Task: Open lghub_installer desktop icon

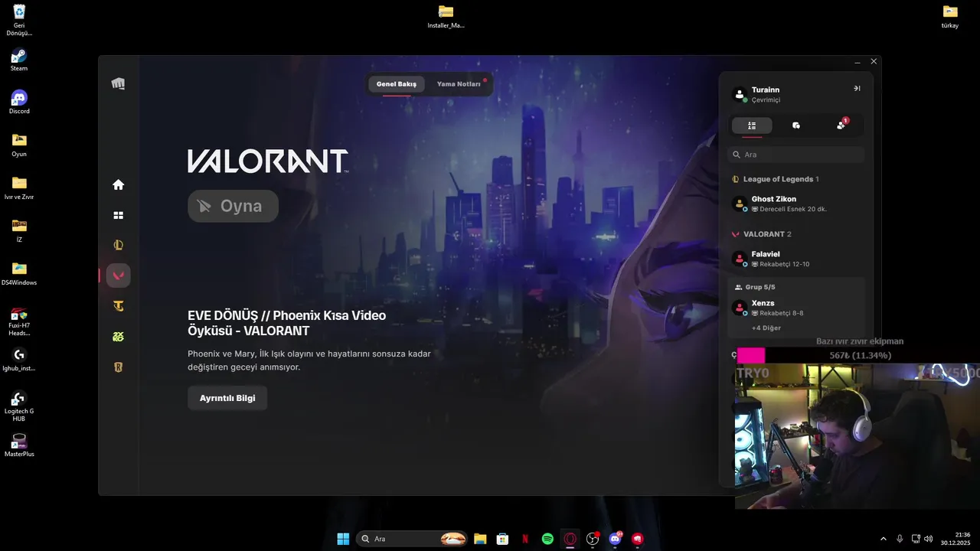Action: pyautogui.click(x=19, y=359)
